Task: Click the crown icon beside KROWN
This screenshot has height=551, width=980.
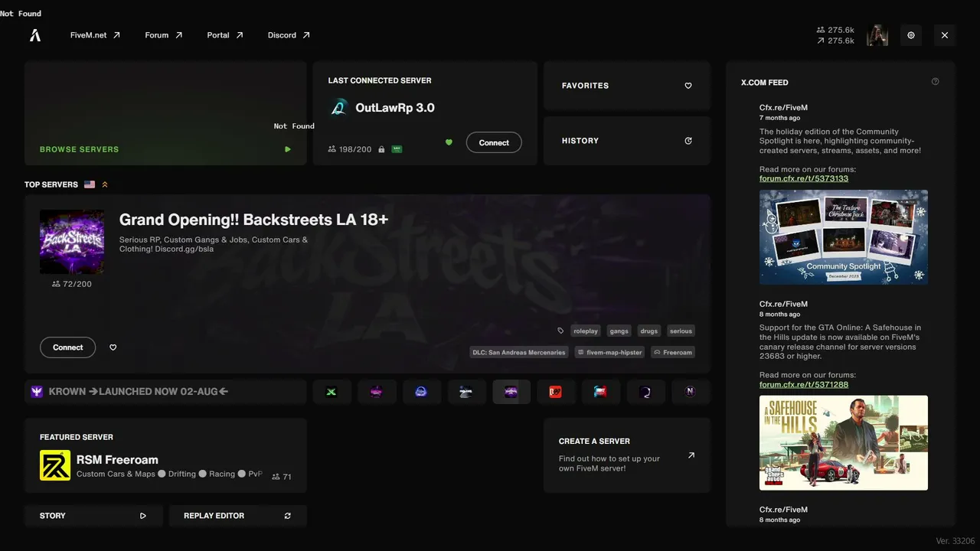Action: (37, 392)
